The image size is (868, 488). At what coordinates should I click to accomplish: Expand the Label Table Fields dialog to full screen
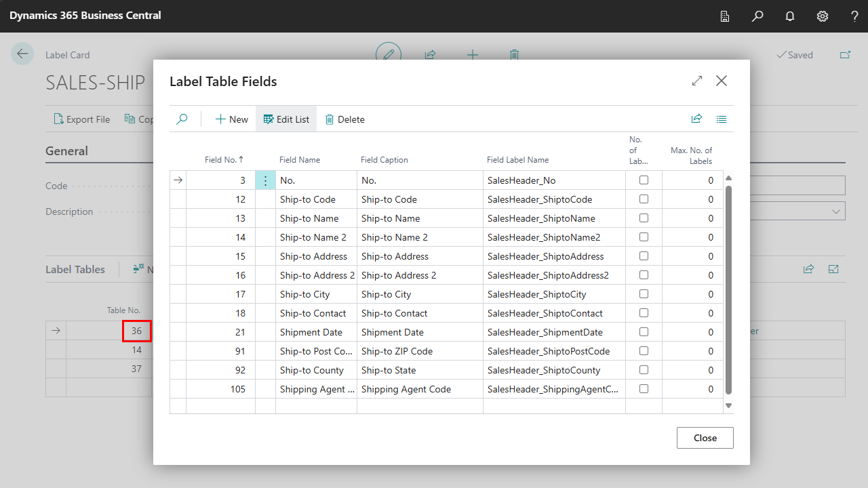coord(697,81)
